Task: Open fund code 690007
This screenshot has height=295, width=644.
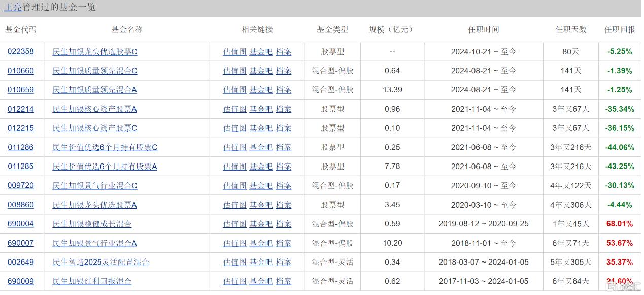Action: 21,243
